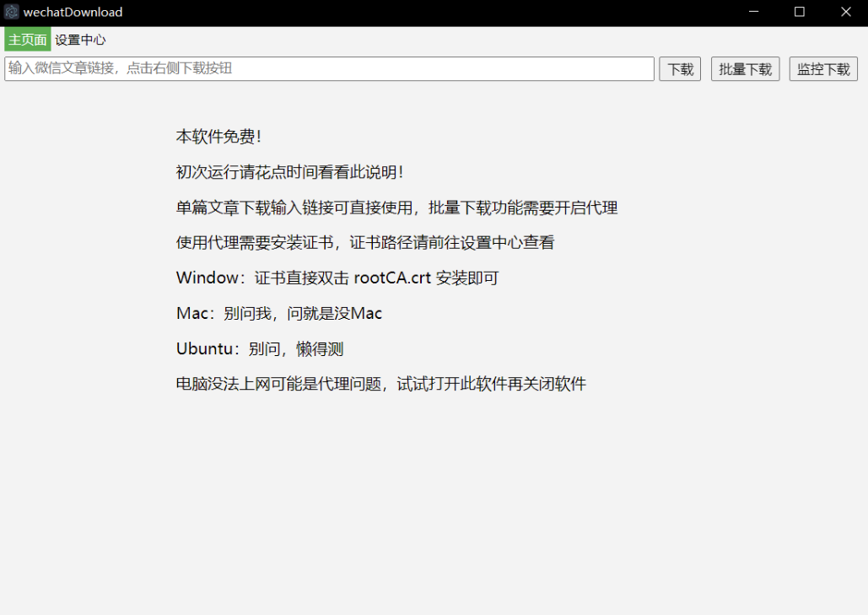The image size is (868, 615).
Task: Click the 本软件免费 text line
Action: click(x=218, y=137)
